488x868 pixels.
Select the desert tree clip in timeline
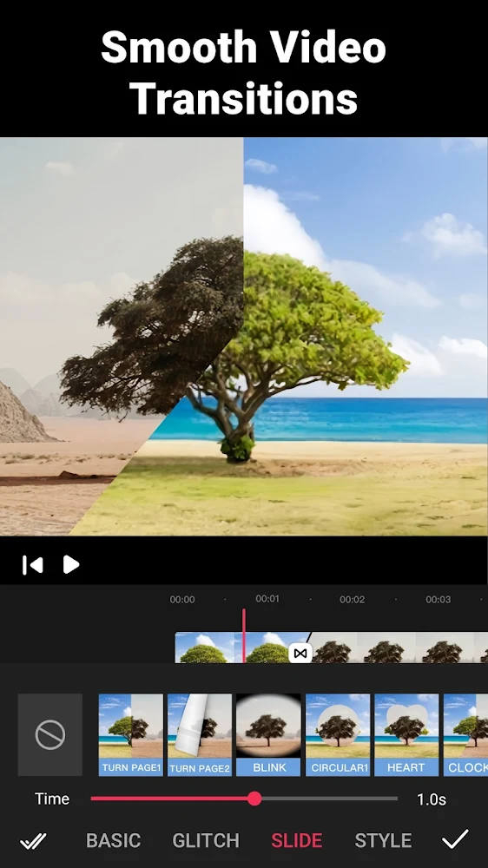click(399, 648)
